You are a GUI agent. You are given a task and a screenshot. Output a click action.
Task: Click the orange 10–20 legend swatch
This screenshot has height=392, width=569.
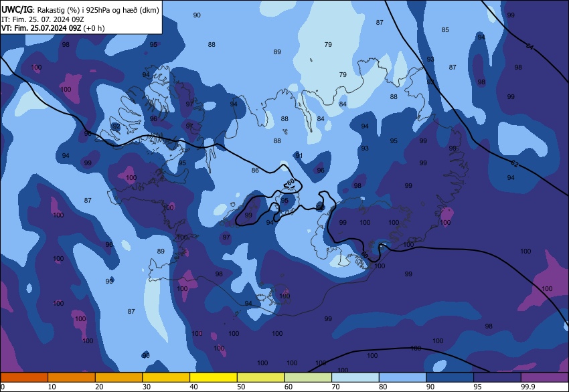point(72,377)
